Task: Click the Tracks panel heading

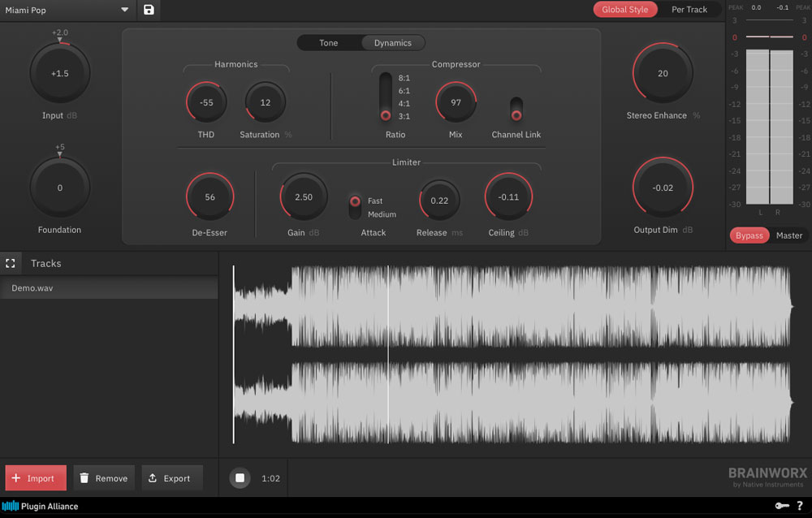Action: pyautogui.click(x=46, y=263)
